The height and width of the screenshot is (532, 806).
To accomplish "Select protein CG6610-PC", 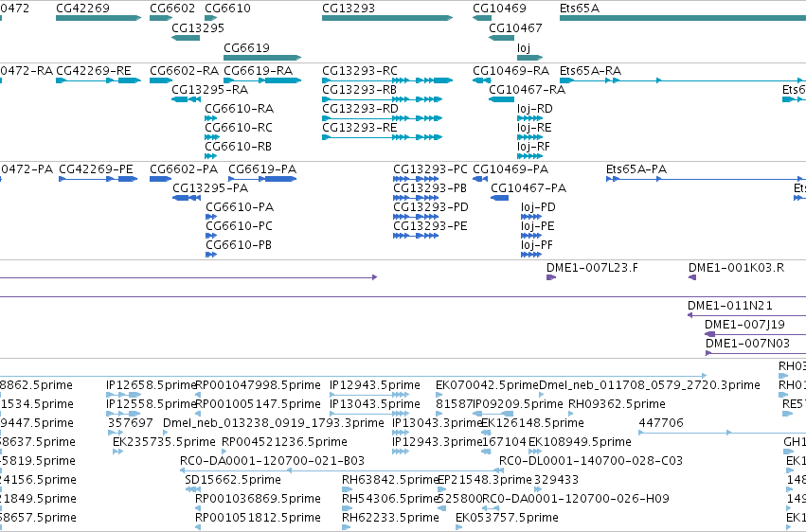I will [x=211, y=236].
